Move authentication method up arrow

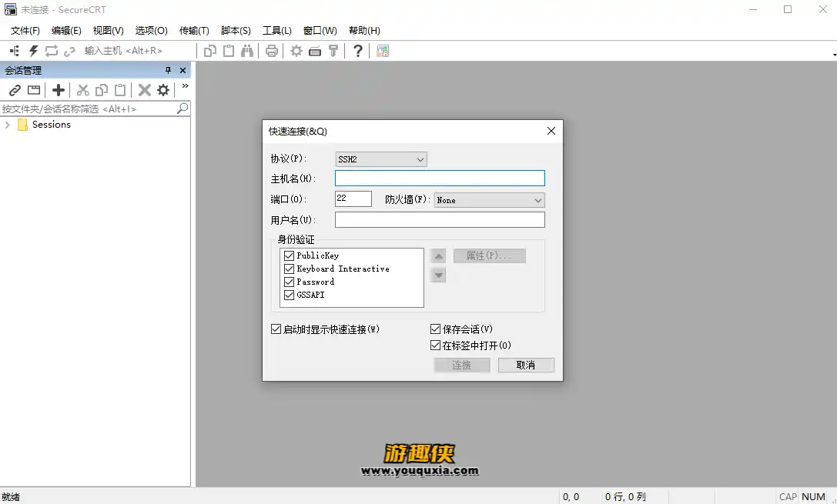[438, 256]
